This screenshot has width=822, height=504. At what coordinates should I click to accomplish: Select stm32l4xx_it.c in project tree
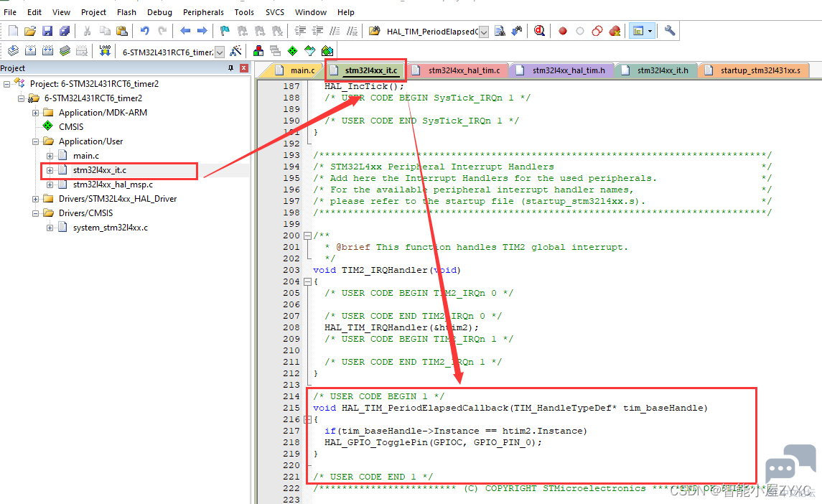[x=100, y=170]
